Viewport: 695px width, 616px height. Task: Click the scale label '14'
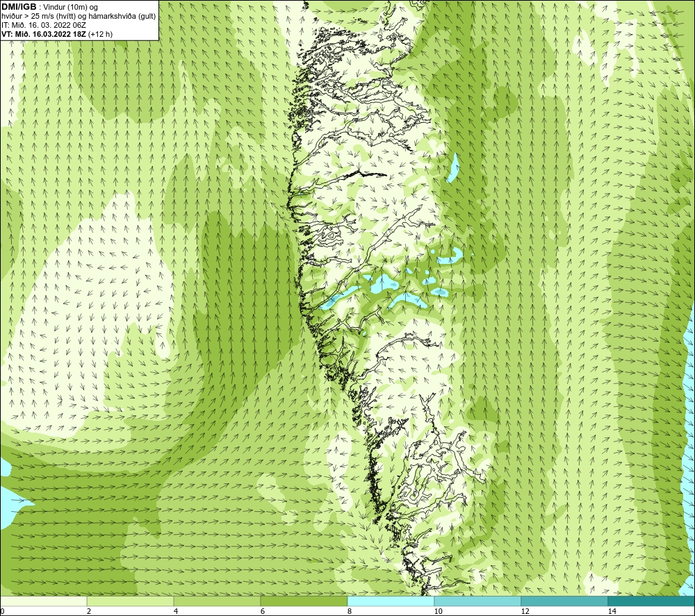click(x=612, y=611)
